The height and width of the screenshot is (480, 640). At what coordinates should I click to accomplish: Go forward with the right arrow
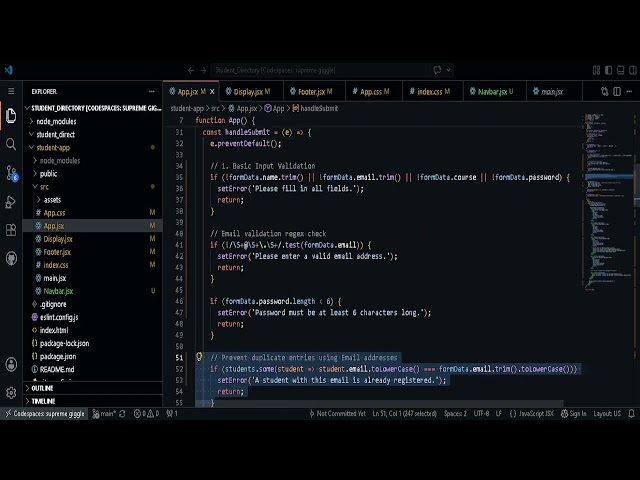pyautogui.click(x=203, y=70)
